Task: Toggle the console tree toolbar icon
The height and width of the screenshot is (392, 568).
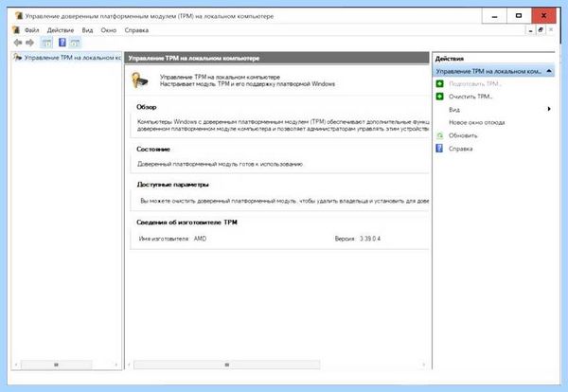Action: click(46, 43)
